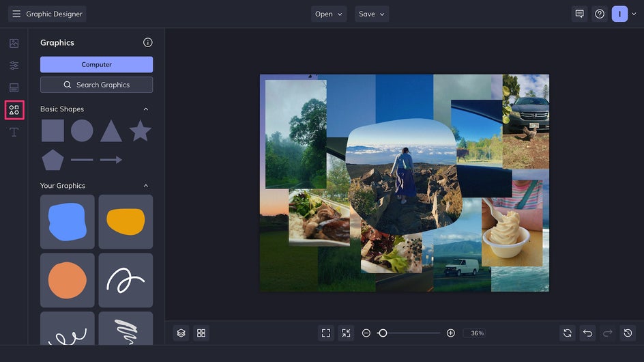This screenshot has height=362, width=644.
Task: Open the Image Manager sidebar tab
Action: tap(14, 43)
